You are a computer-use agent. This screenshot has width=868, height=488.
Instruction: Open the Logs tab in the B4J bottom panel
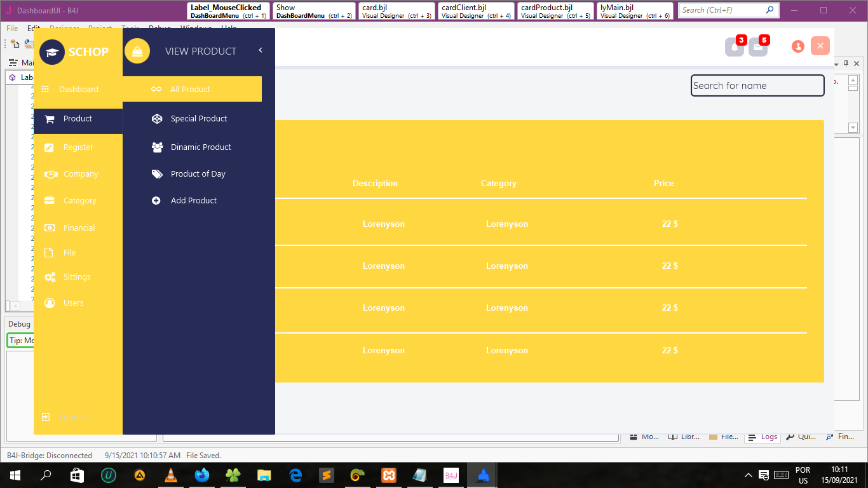point(763,437)
